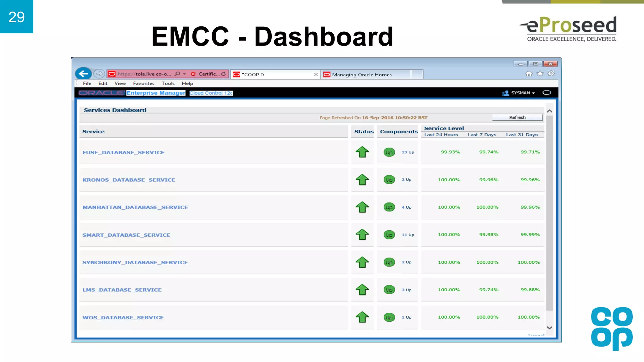Open the LMS_DATABASE_SERVICE link
The width and height of the screenshot is (644, 362).
coord(122,290)
